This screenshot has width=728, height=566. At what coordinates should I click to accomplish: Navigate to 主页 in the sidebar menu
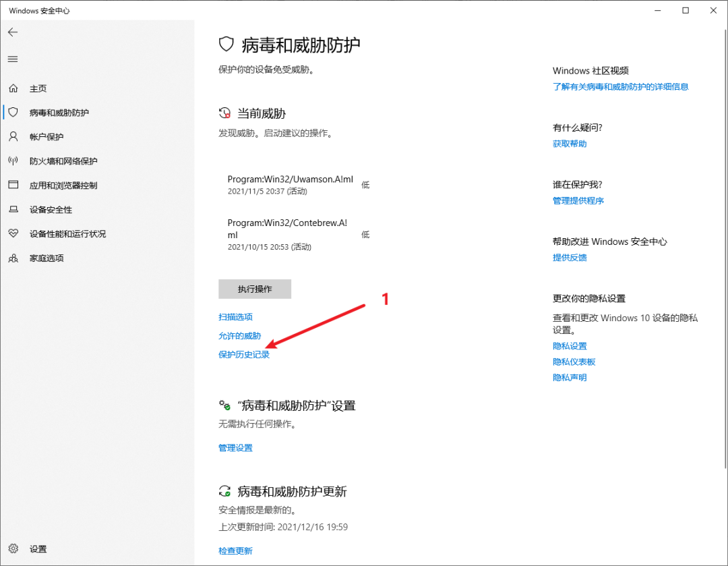pyautogui.click(x=35, y=88)
